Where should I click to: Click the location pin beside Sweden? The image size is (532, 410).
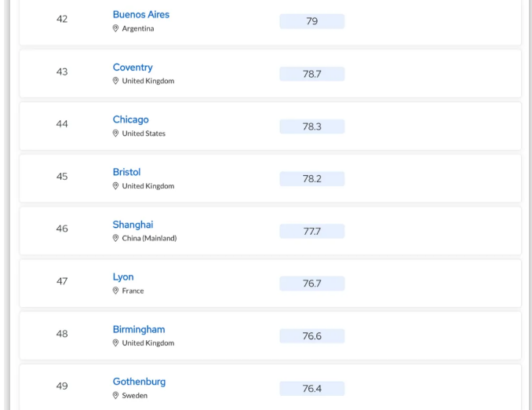pos(115,395)
